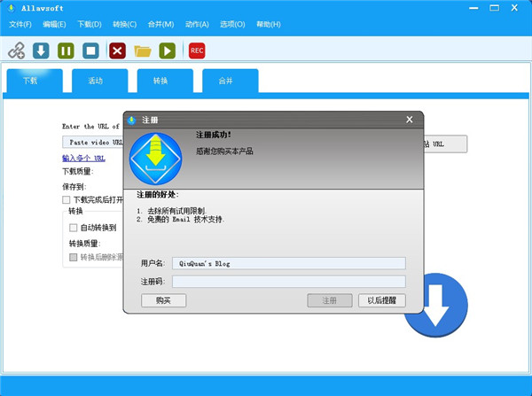
Task: Open the 编辑(E) menu
Action: point(54,25)
